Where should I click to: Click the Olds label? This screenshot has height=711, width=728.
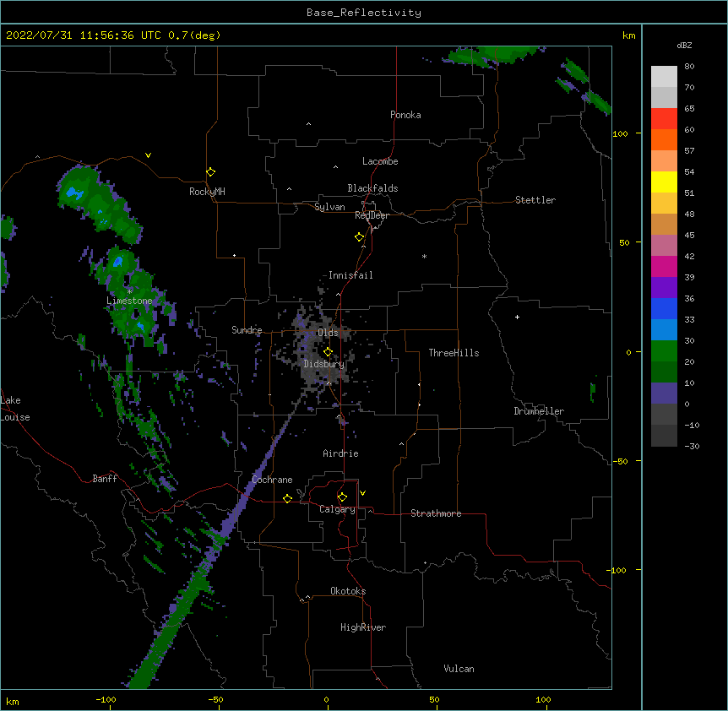[x=328, y=333]
